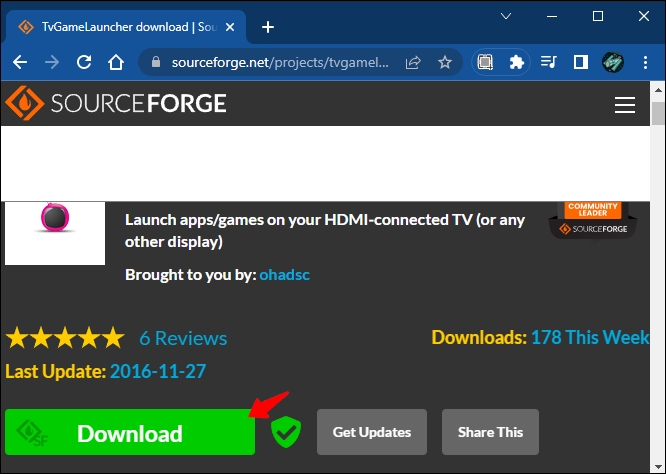Open the Extensions puzzle piece menu
This screenshot has width=666, height=474.
point(516,62)
